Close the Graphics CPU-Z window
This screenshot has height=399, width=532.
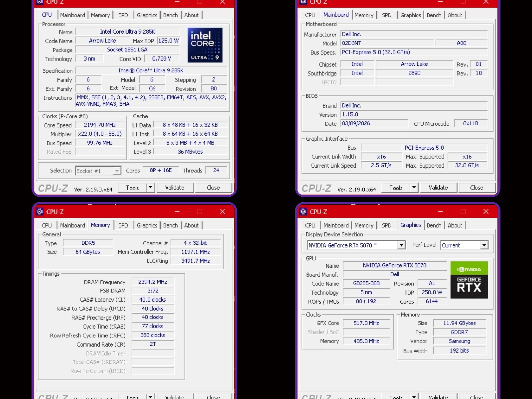pyautogui.click(x=486, y=211)
